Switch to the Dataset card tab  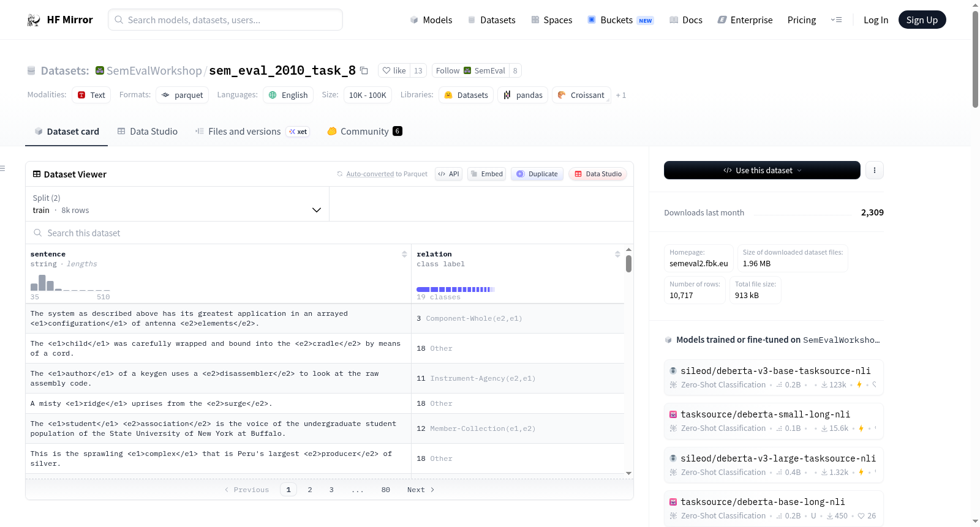click(x=66, y=132)
